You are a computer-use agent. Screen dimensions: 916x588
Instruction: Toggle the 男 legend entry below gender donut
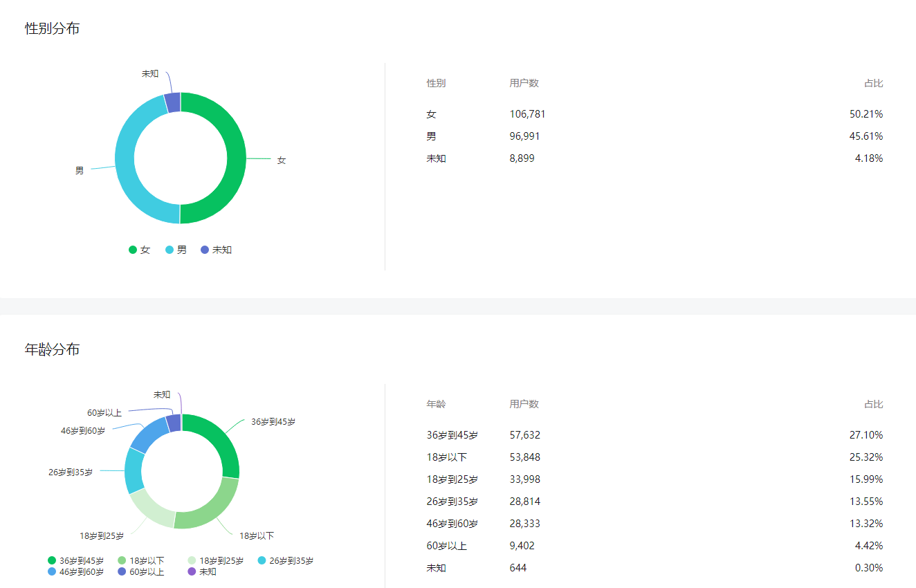(176, 250)
